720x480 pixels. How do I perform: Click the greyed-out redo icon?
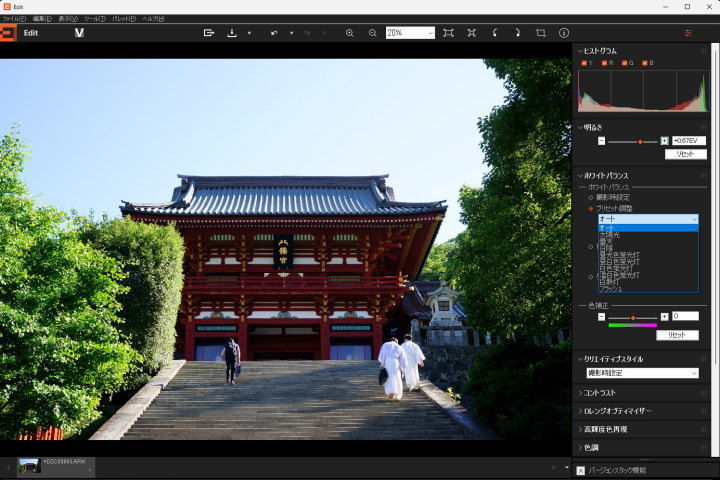[308, 33]
